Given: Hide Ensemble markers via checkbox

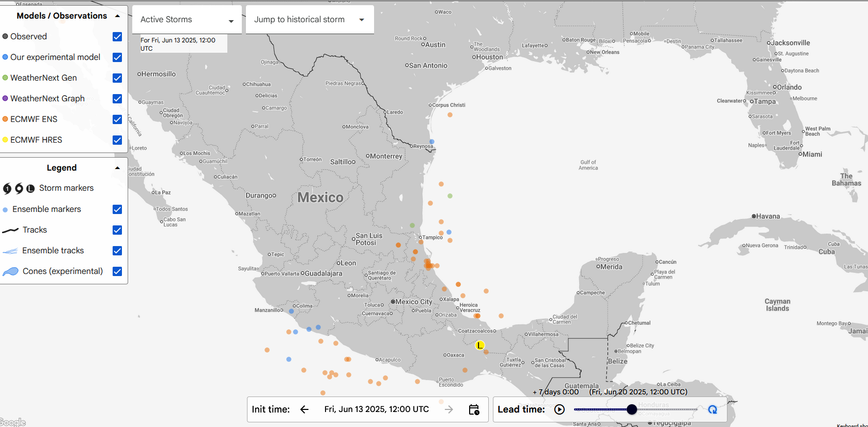Looking at the screenshot, I should pos(117,209).
